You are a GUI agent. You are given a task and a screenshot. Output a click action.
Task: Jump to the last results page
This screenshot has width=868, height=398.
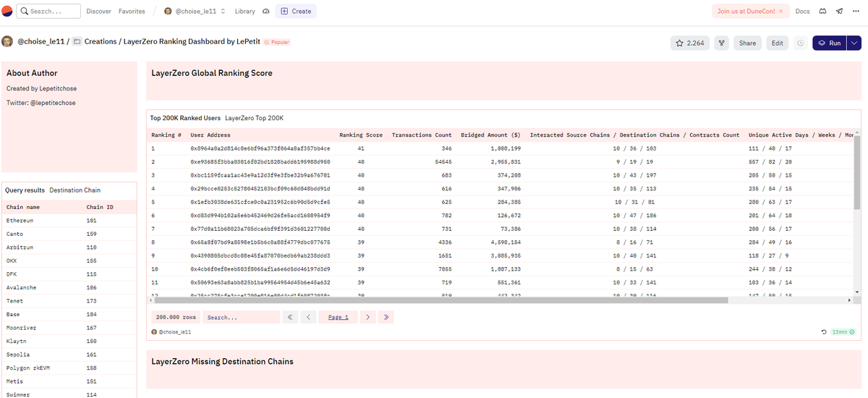coord(386,317)
